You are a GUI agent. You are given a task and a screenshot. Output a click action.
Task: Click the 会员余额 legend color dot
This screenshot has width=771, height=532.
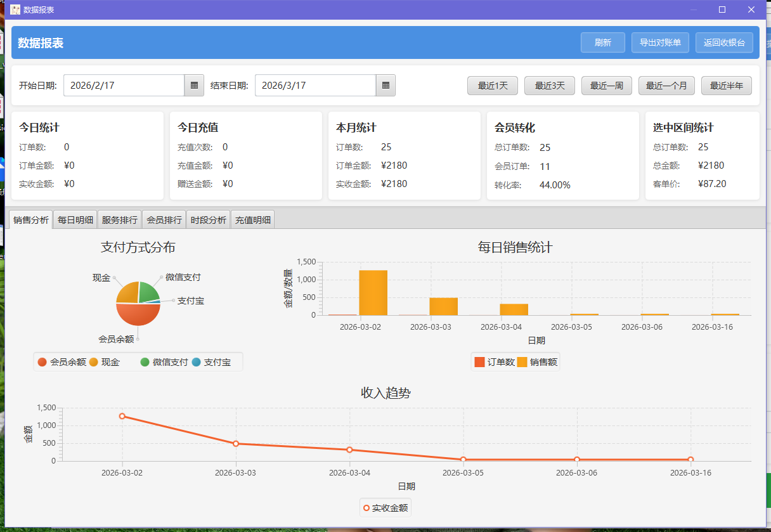click(42, 362)
